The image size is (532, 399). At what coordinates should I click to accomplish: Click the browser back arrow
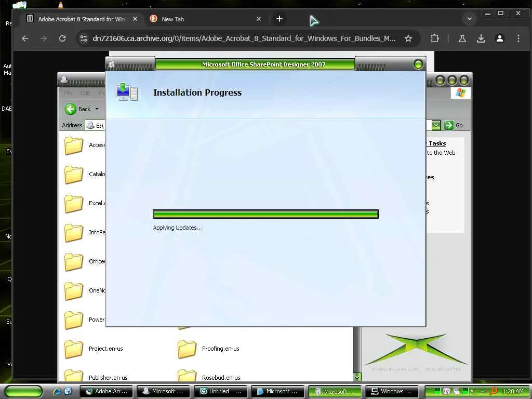point(25,38)
